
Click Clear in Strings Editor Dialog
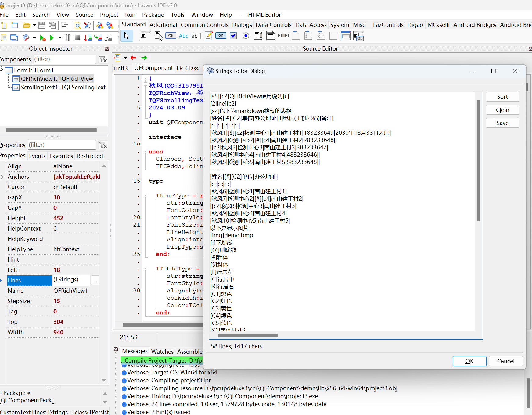pos(502,110)
